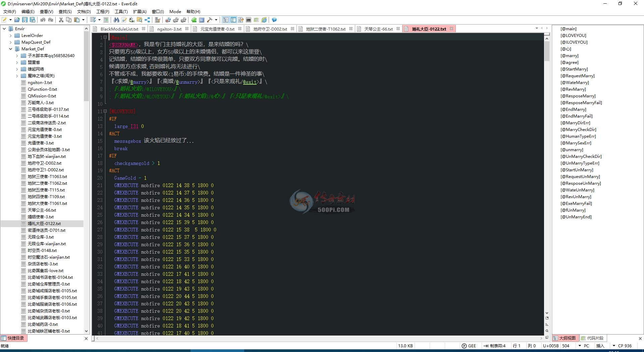644x352 pixels.
Task: Switch to the 天琴公主-66.txt tab
Action: (x=378, y=29)
